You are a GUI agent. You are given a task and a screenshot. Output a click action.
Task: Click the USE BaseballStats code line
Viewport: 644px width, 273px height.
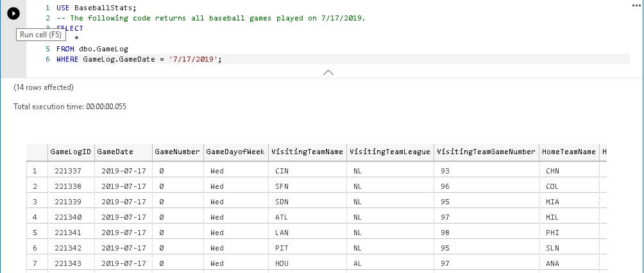(x=96, y=7)
